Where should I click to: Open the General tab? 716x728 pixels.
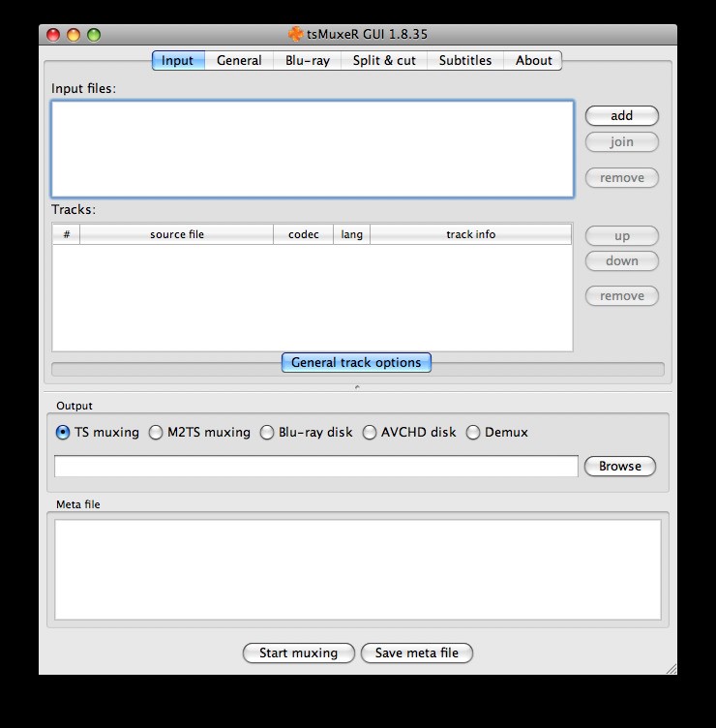tap(239, 60)
